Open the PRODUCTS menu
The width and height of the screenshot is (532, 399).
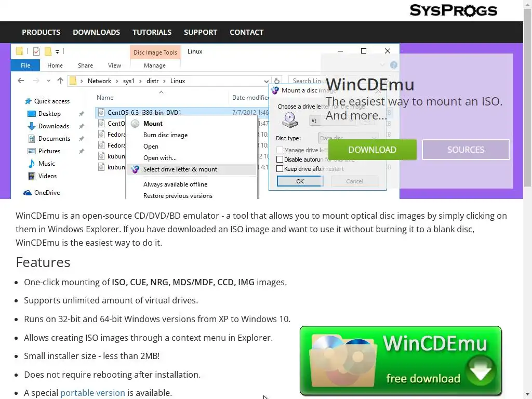(41, 32)
